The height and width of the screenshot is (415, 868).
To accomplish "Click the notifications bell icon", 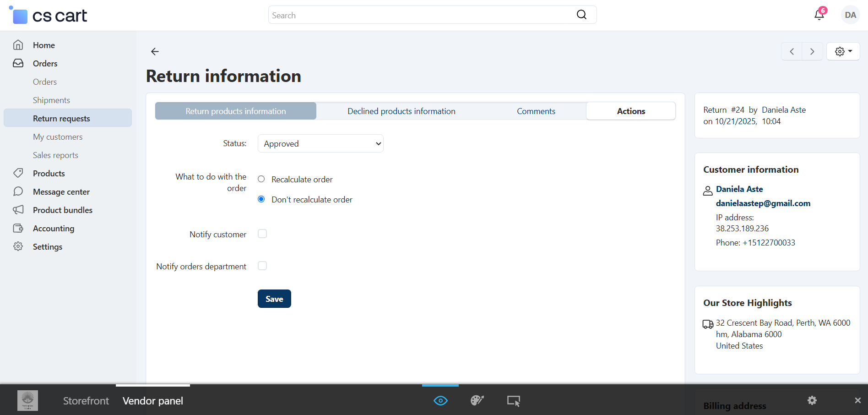I will (x=819, y=15).
